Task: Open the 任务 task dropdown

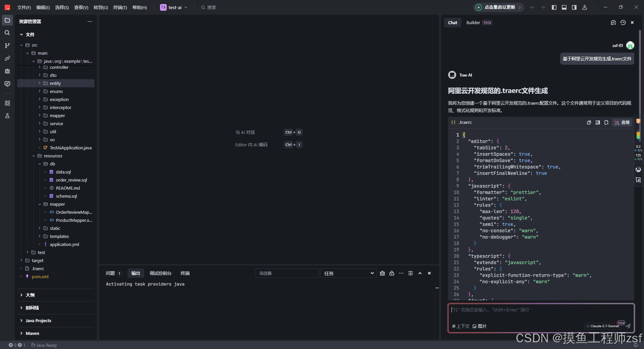Action: 348,273
